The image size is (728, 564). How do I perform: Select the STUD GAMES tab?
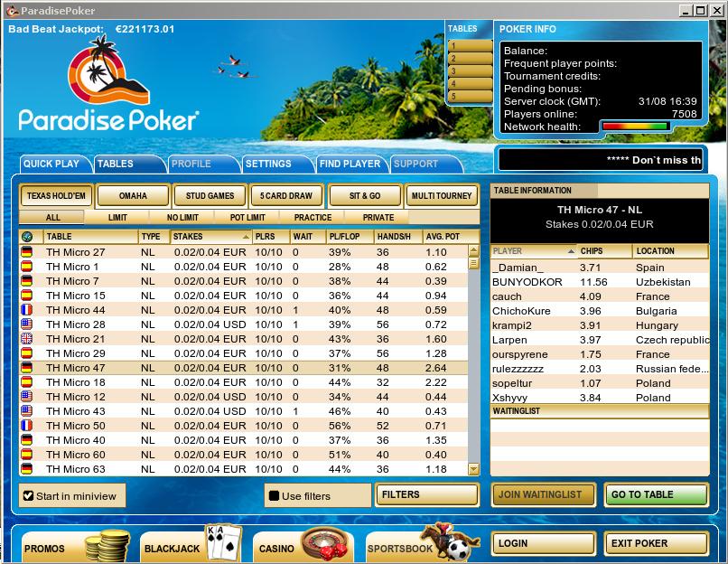210,195
